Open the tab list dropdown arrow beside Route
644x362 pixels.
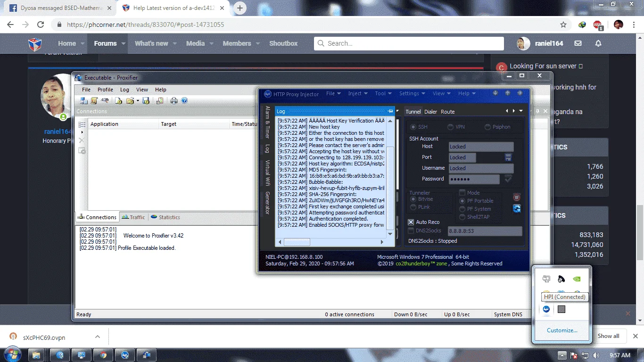click(x=521, y=111)
